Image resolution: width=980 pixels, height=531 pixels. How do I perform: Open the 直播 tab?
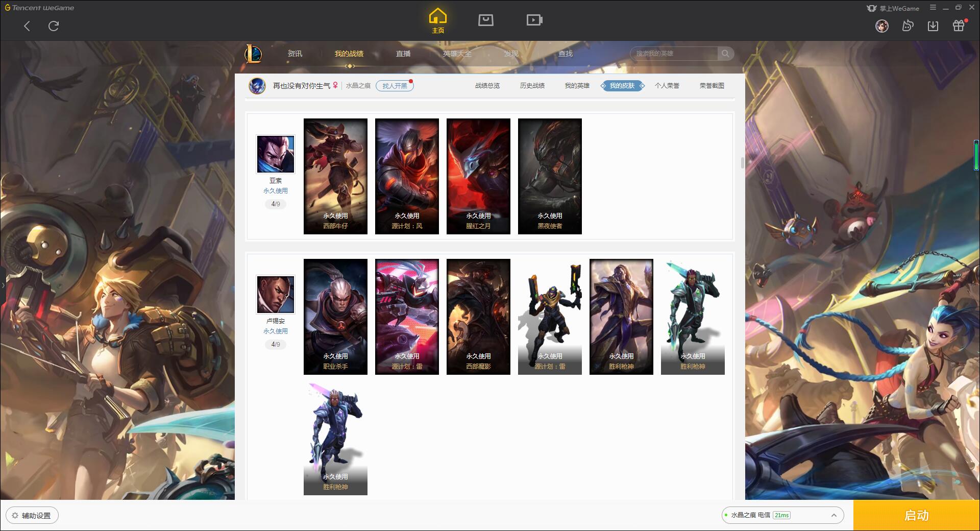403,54
